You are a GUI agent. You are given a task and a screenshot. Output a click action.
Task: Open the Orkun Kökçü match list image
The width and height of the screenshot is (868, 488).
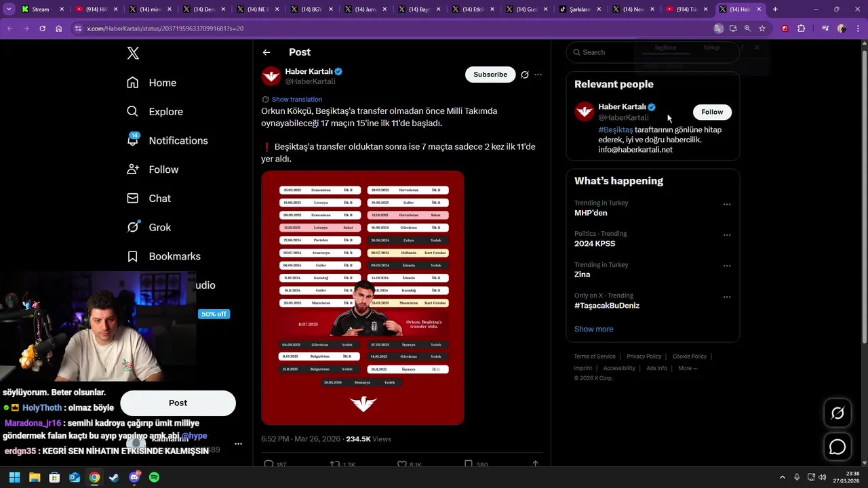click(363, 298)
